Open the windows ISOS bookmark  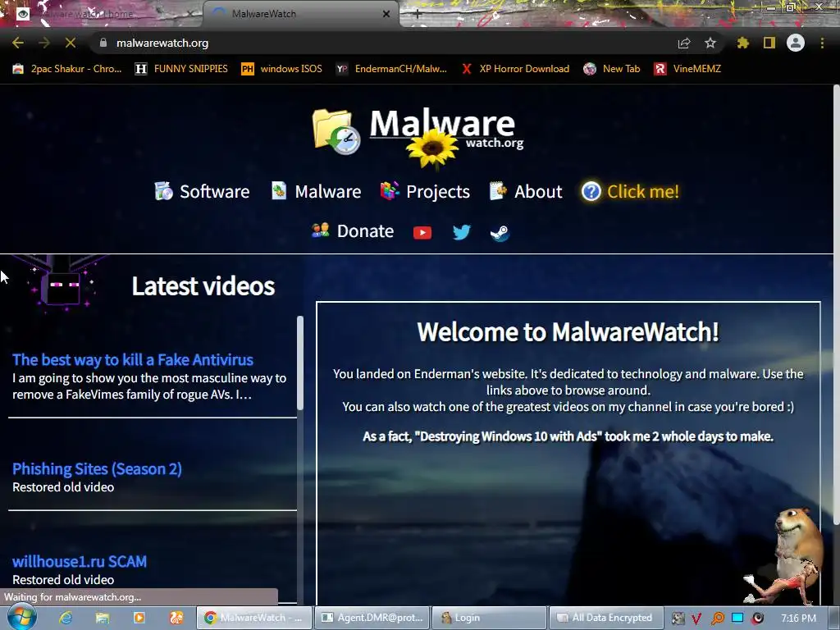(x=281, y=69)
